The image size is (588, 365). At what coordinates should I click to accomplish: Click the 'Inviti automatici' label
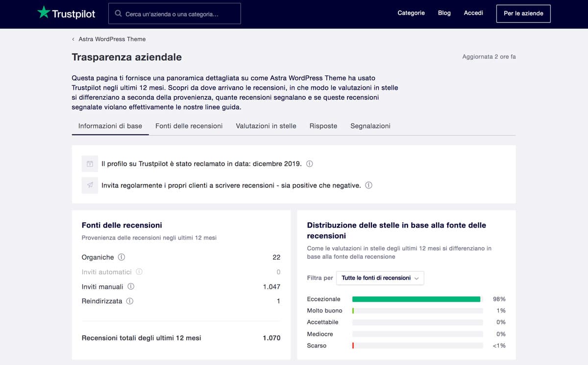coord(107,272)
